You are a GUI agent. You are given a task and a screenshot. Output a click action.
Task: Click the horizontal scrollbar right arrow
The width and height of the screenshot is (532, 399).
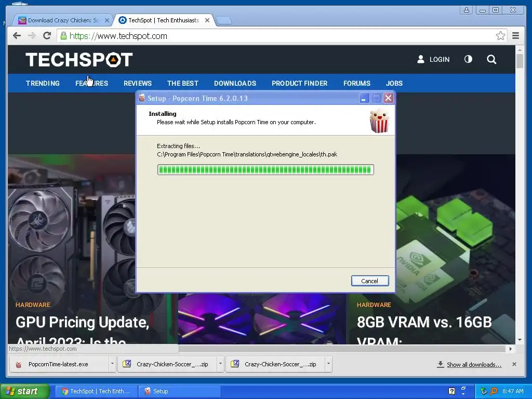point(511,349)
